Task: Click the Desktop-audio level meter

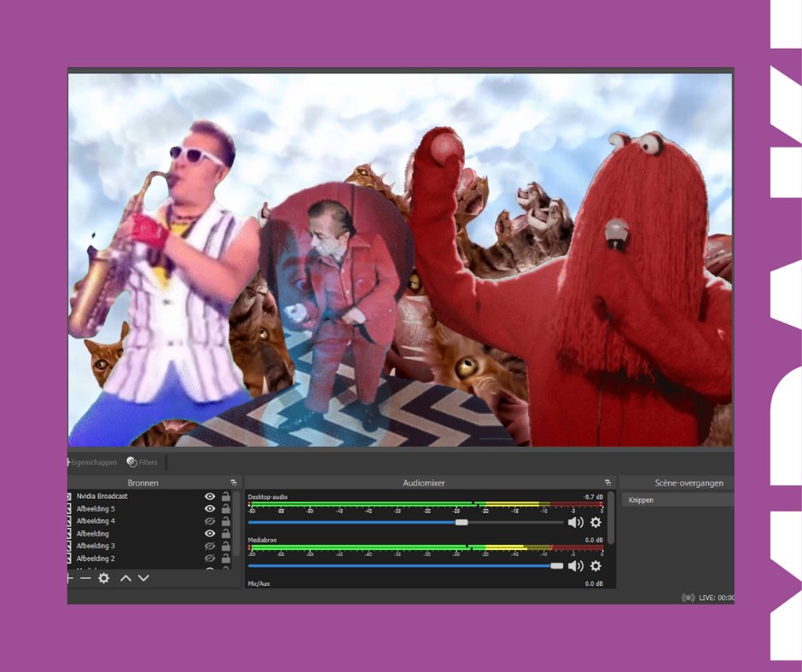Action: 426,505
